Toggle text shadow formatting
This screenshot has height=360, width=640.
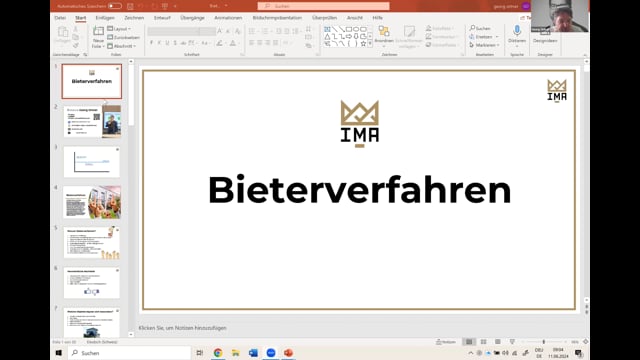pyautogui.click(x=175, y=43)
